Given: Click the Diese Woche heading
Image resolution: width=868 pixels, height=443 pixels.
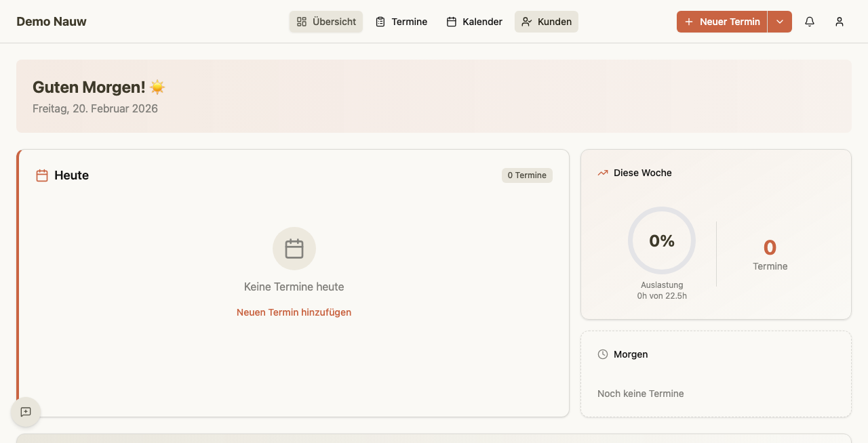Looking at the screenshot, I should (x=643, y=173).
